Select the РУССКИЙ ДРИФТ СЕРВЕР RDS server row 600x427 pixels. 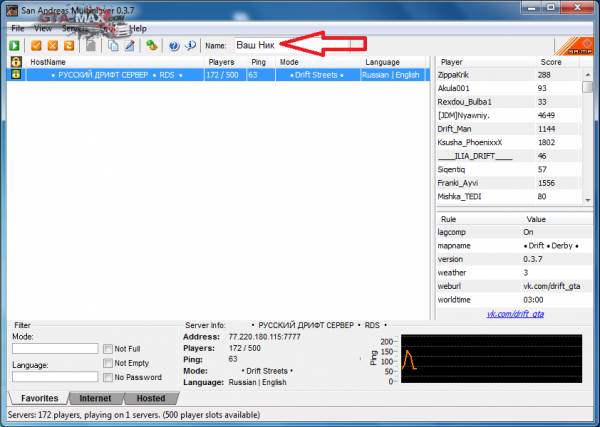[216, 75]
